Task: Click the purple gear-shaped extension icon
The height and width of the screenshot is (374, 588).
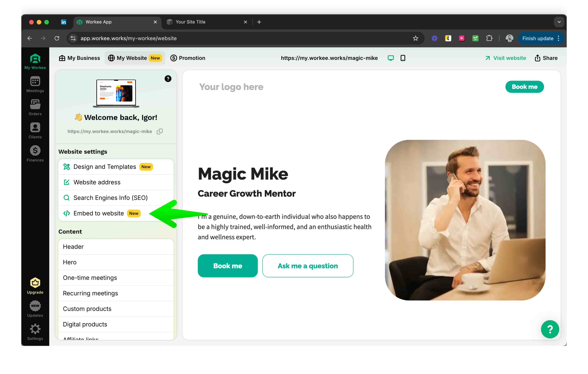Action: pos(434,38)
